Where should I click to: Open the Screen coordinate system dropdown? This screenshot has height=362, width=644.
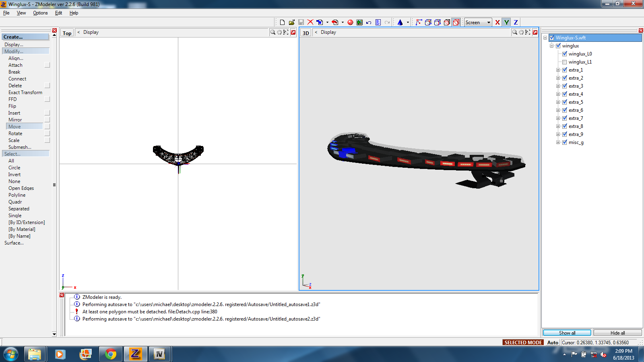(x=489, y=23)
